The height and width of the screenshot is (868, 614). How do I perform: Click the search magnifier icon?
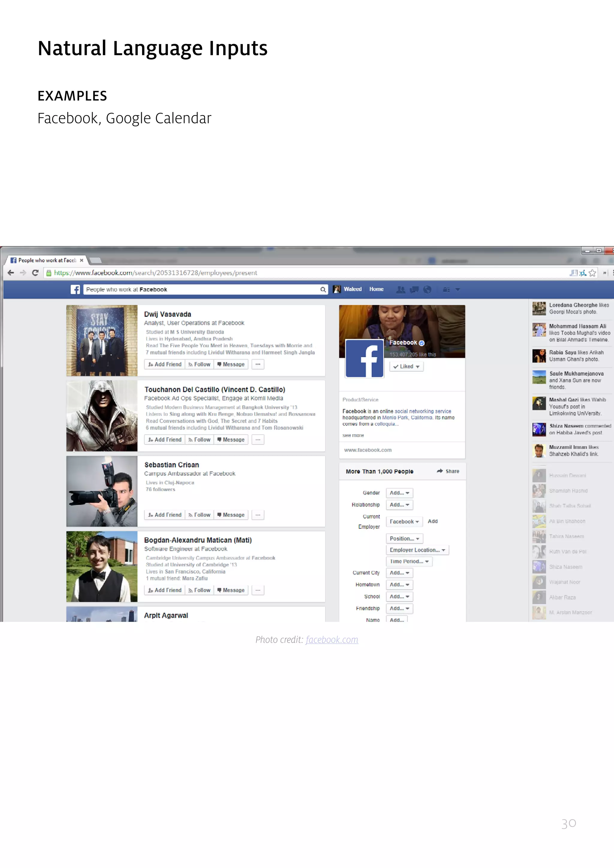(323, 290)
